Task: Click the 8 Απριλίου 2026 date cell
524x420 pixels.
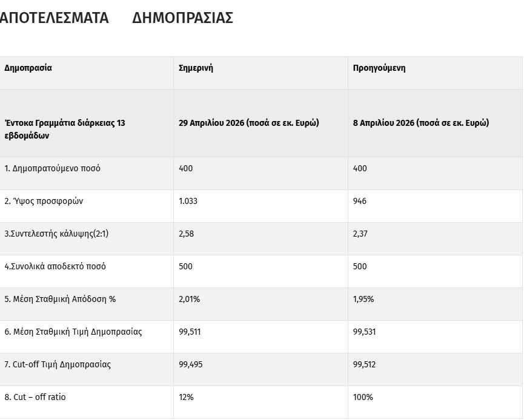Action: (421, 123)
